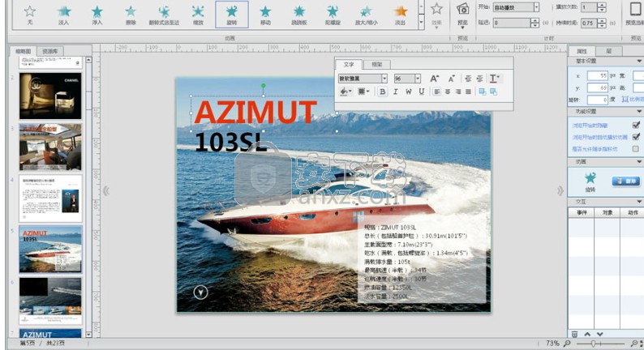Align text left in floating toolbar
This screenshot has height=350, width=644.
(x=437, y=92)
